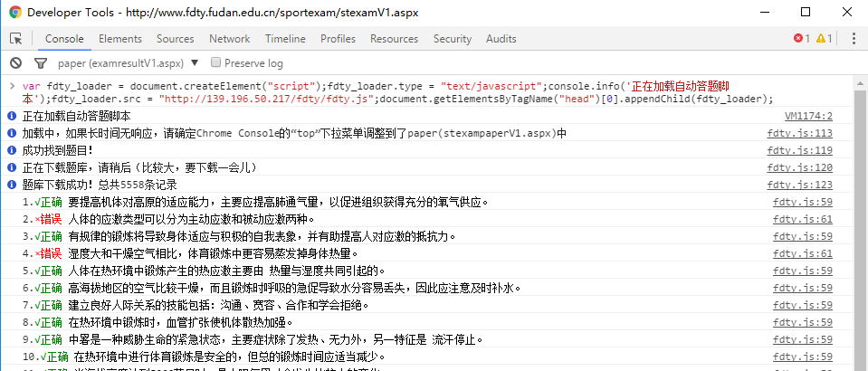This screenshot has height=371, width=868.
Task: Click the entered command starting with var fdty_loader
Action: tap(397, 92)
